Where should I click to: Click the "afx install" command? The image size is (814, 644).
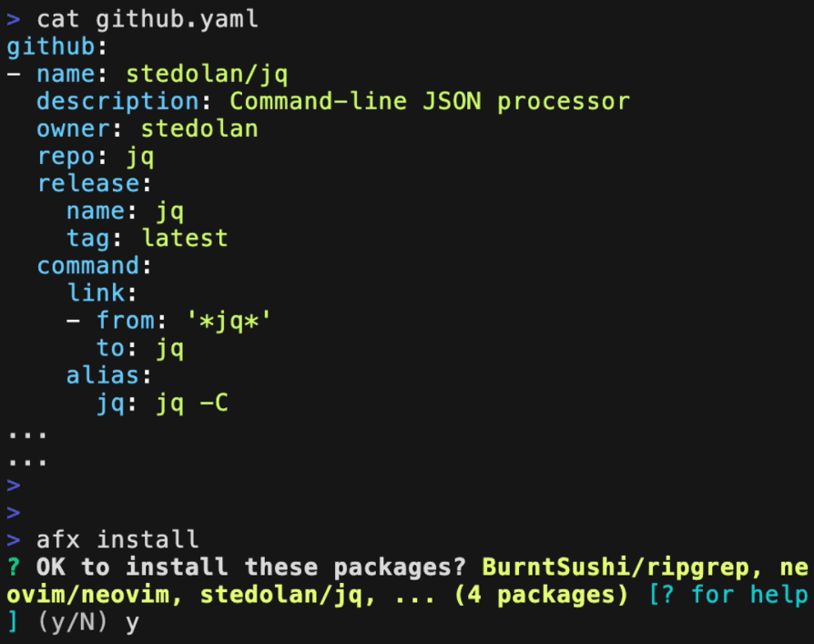(117, 539)
